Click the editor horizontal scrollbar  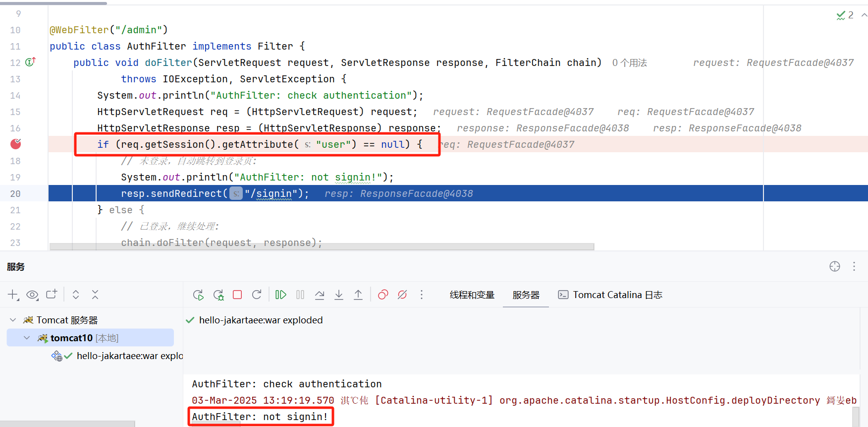click(322, 246)
